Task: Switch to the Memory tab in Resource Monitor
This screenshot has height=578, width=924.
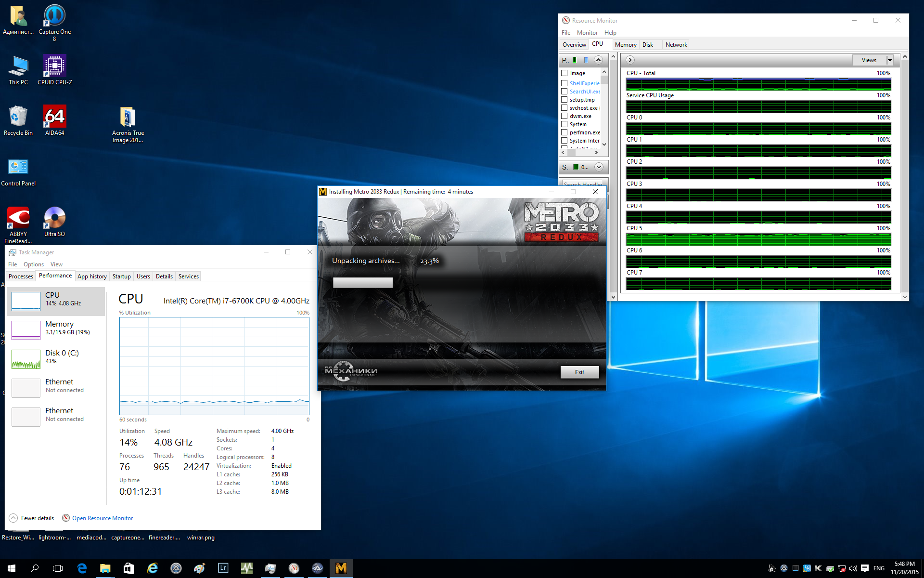Action: [625, 45]
